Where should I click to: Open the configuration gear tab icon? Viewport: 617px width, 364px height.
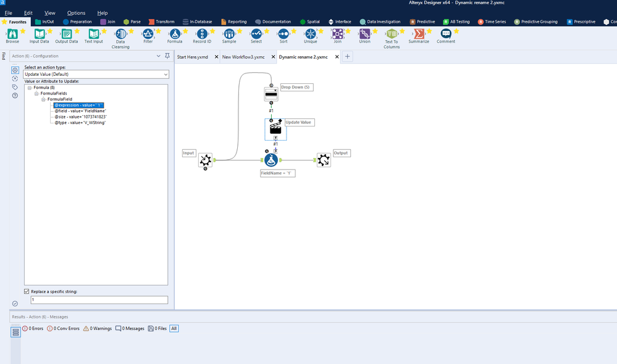click(x=15, y=70)
